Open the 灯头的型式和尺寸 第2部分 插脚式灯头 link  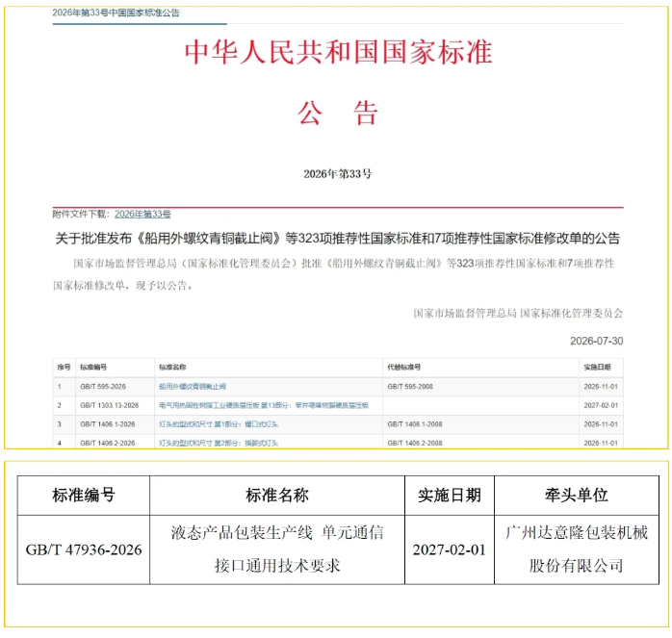219,443
